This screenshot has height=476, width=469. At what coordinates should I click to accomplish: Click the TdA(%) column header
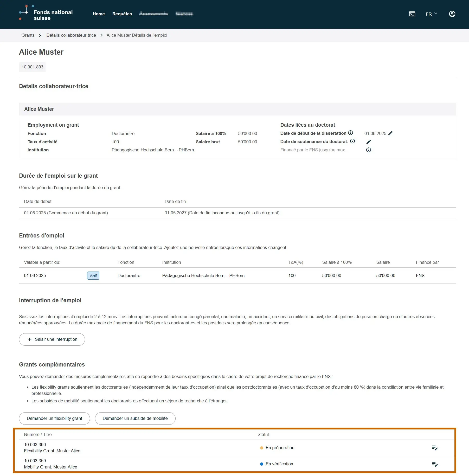tap(296, 262)
